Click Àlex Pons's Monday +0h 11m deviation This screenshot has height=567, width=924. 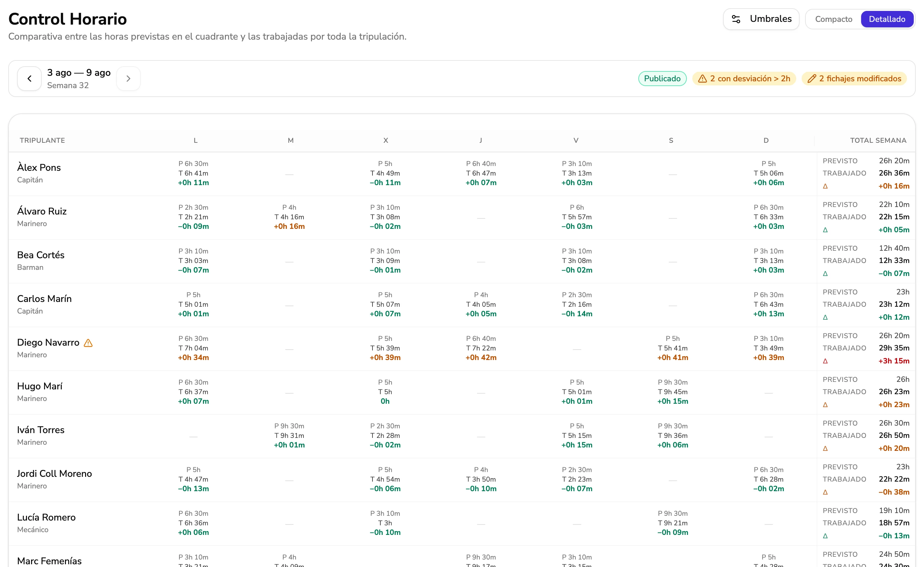coord(193,183)
